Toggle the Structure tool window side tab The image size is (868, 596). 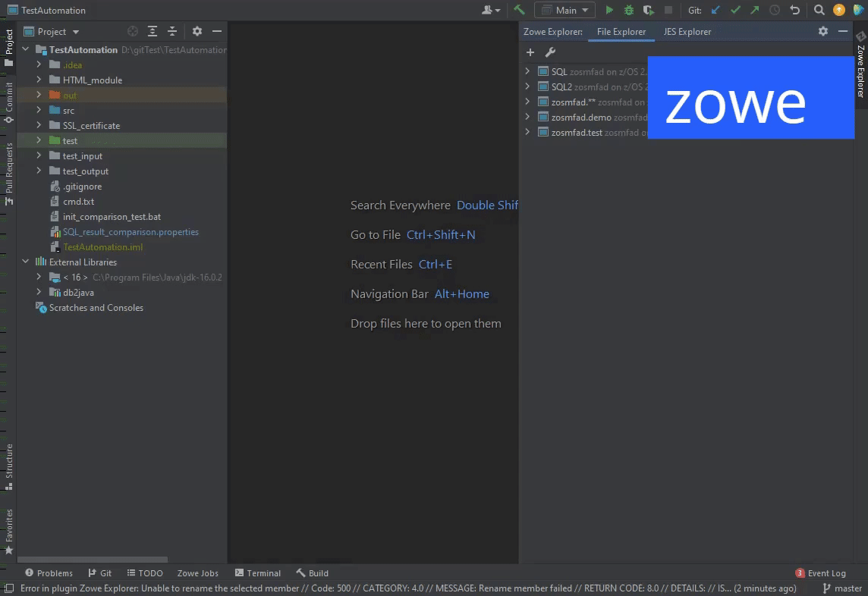tap(8, 465)
